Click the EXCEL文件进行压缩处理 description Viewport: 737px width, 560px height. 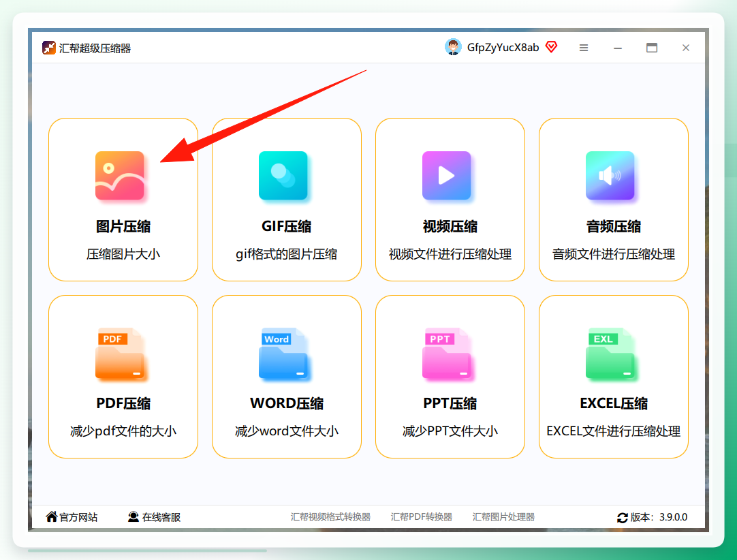click(x=614, y=431)
